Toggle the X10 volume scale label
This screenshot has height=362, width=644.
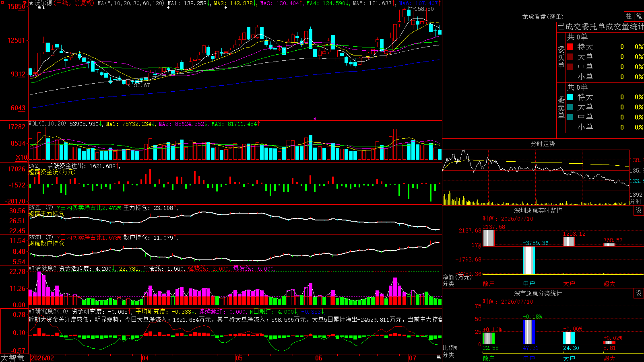coord(21,157)
